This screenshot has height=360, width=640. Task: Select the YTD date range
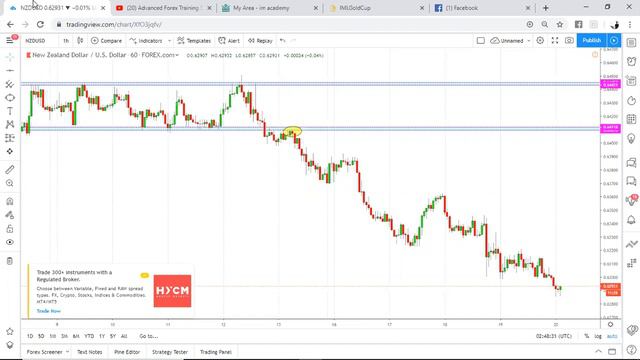click(x=89, y=336)
